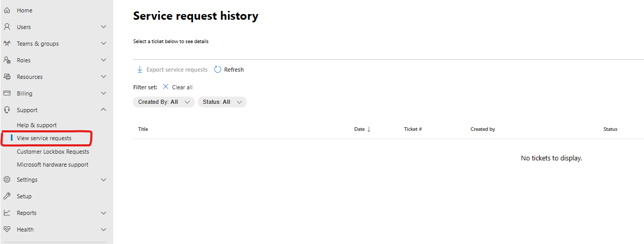Open the Reports chart icon
Viewport: 644px width, 244px height.
[7, 213]
